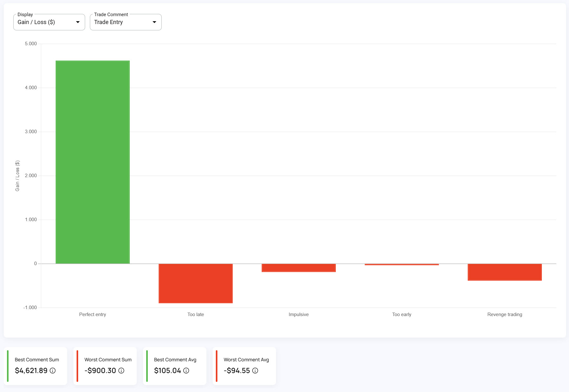Select the red Revenge trading bar
Viewport: 569px width, 392px height.
[505, 272]
